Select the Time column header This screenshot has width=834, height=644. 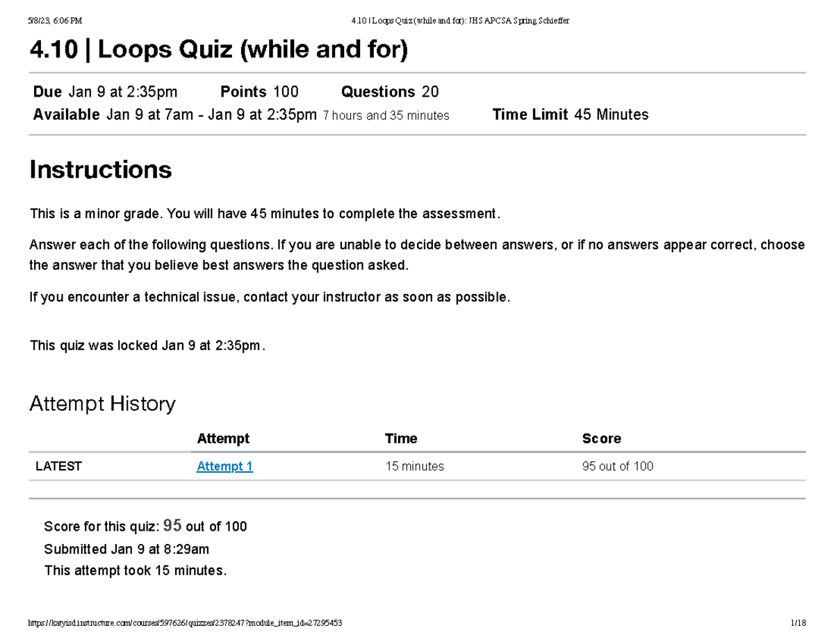pyautogui.click(x=401, y=438)
